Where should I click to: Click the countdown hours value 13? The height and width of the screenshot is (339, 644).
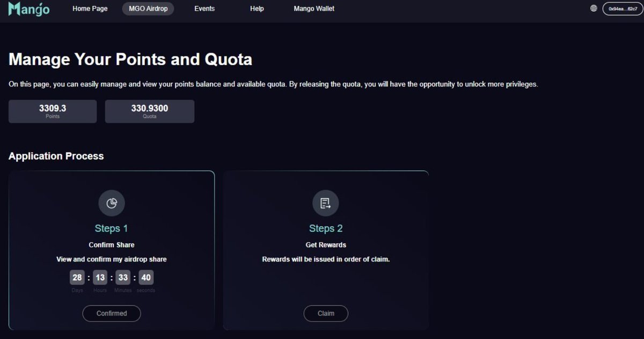pos(100,278)
